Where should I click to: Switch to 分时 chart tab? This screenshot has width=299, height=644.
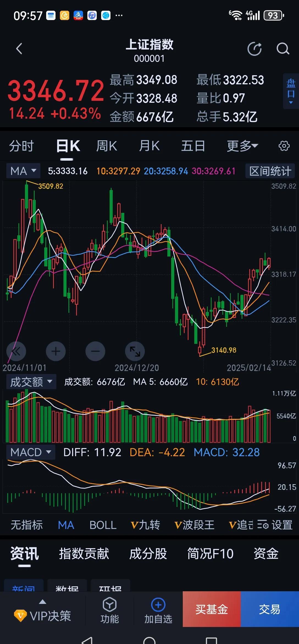pos(21,146)
